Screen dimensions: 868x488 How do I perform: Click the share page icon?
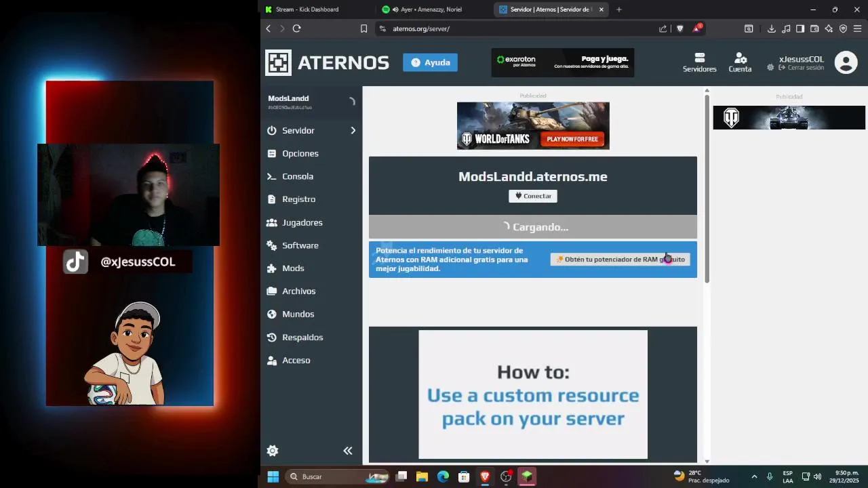[663, 28]
